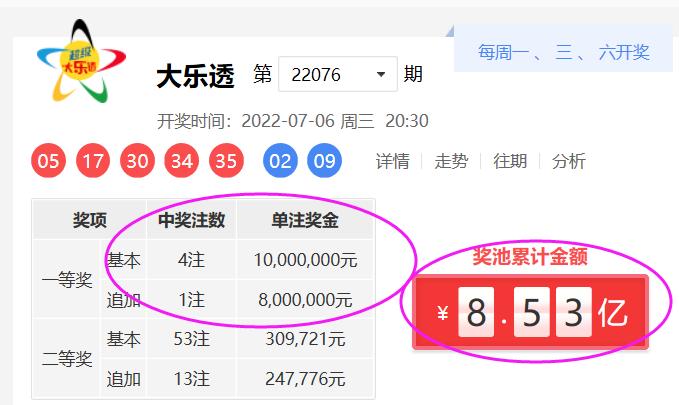Click the 单注奖金 column header
Viewport: 679px width, 405px height.
point(305,220)
